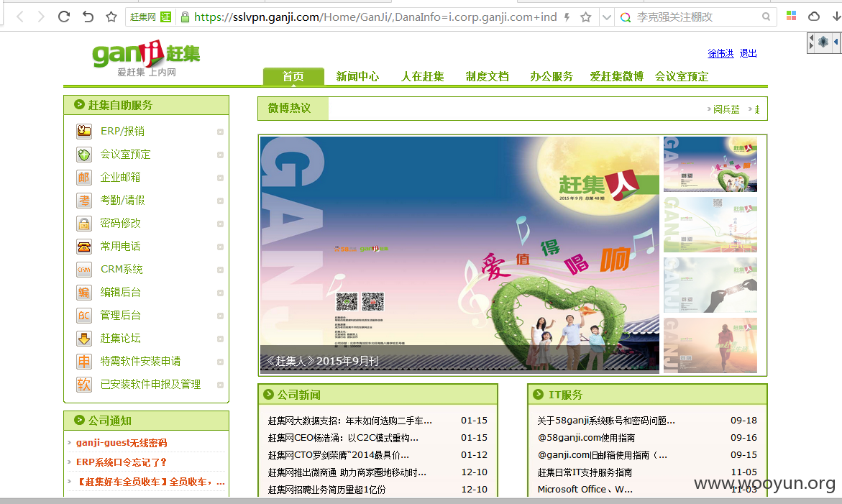Image resolution: width=842 pixels, height=504 pixels.
Task: Click the 常用电话 telephone icon
Action: click(x=84, y=247)
